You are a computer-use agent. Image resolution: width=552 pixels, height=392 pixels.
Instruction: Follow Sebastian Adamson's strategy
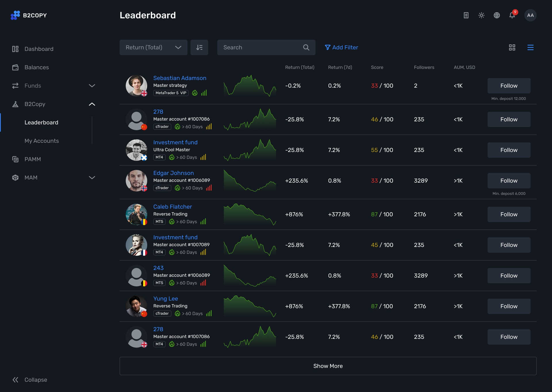[x=509, y=86]
